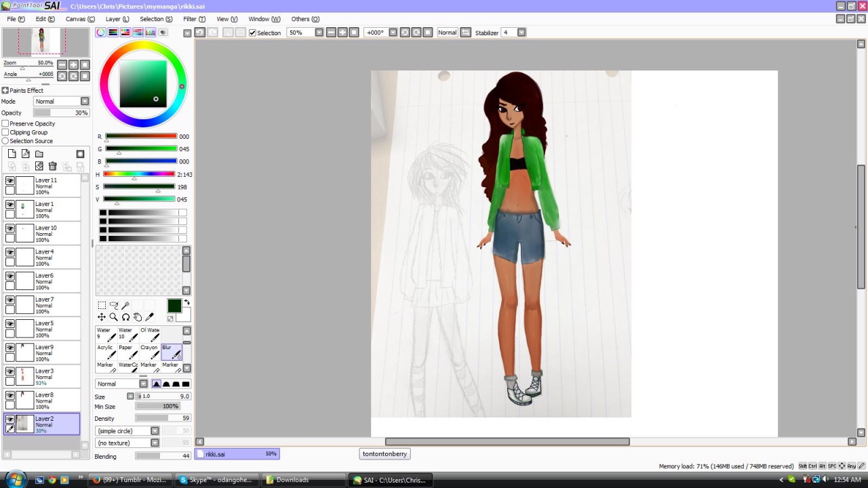The image size is (868, 488).
Task: Create a new layer folder
Action: coord(39,154)
